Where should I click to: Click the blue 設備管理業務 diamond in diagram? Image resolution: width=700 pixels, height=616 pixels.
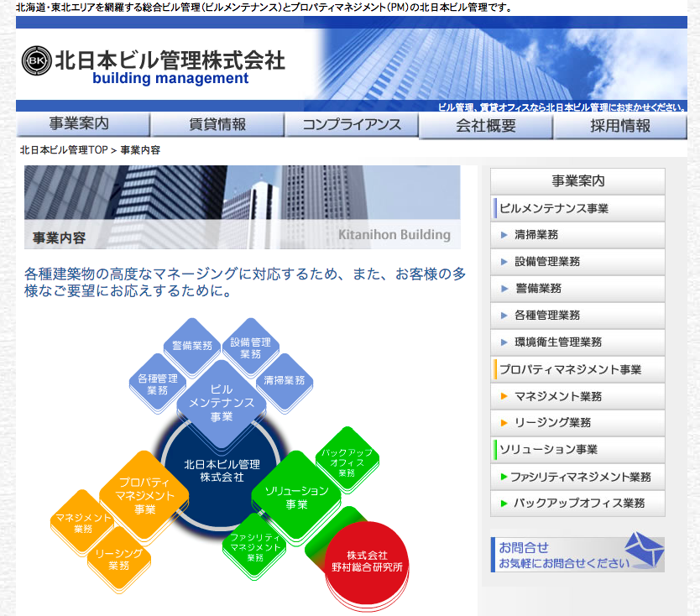(250, 347)
